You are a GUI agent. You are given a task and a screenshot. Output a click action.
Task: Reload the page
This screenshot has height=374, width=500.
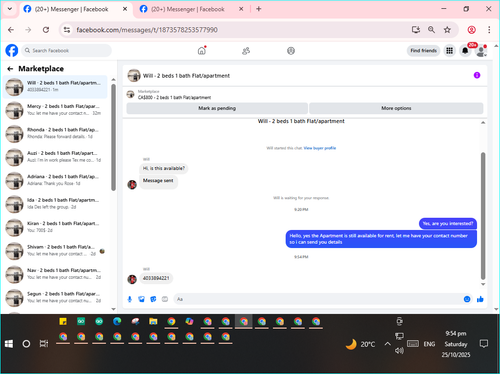[x=46, y=30]
